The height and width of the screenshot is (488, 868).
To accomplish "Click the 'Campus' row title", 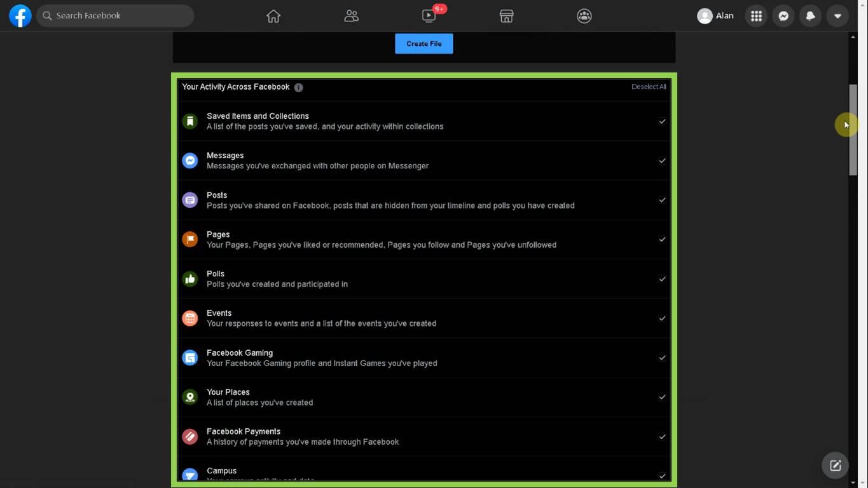I will click(x=221, y=471).
